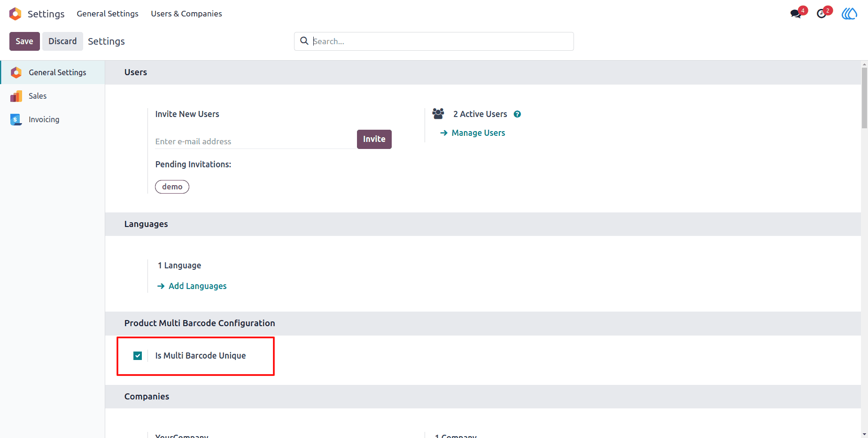Click the Invite button

[374, 139]
